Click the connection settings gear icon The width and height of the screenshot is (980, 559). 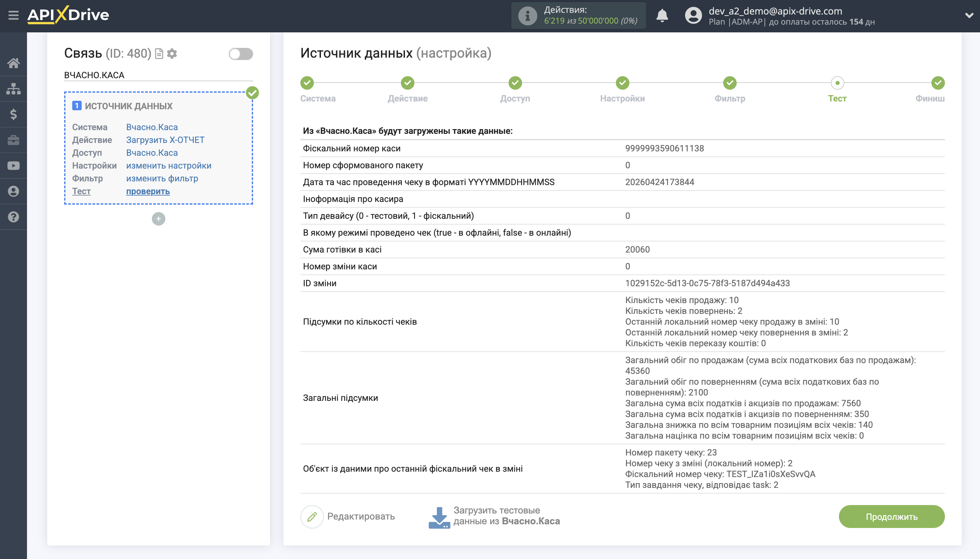172,54
